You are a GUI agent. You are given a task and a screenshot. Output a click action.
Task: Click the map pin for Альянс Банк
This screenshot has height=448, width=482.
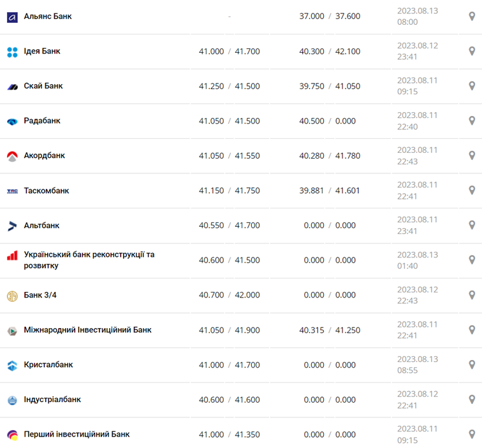tap(472, 17)
